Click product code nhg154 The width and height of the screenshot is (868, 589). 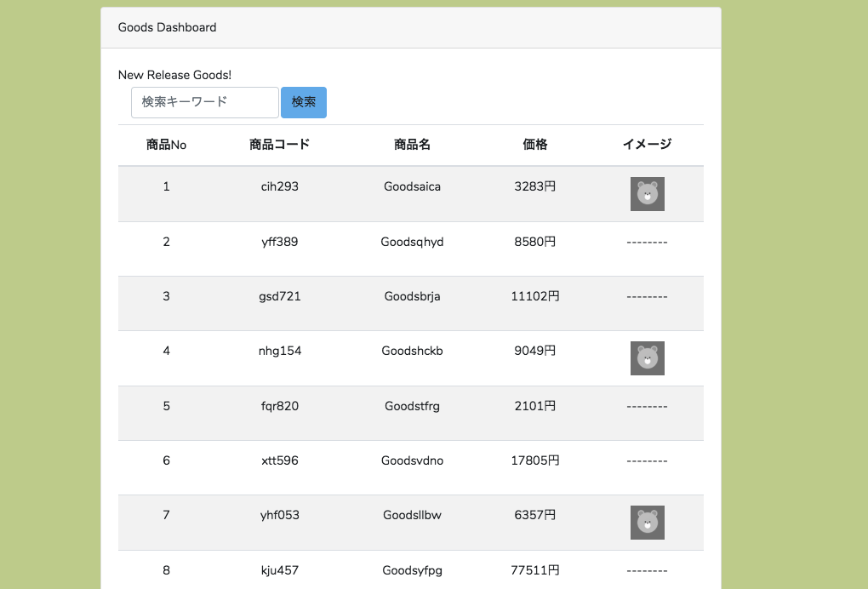click(279, 351)
